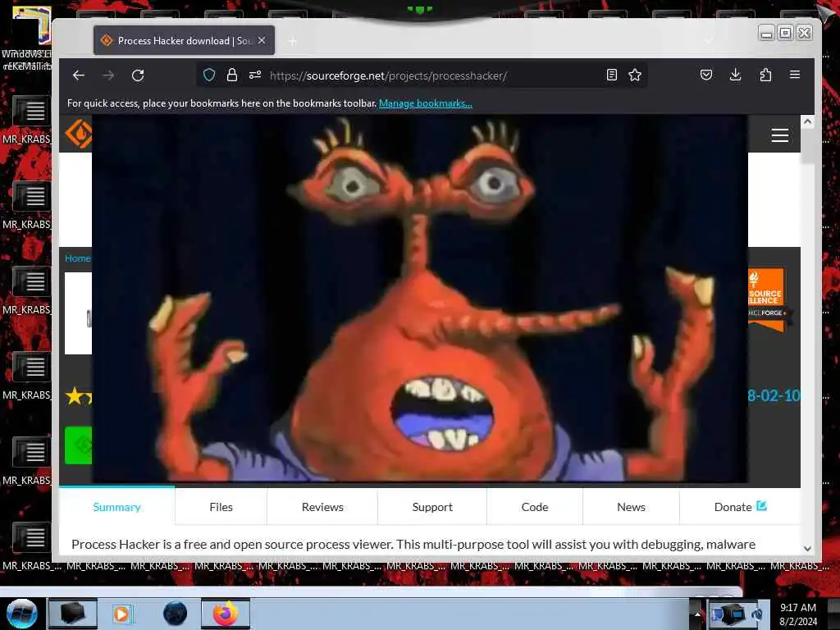
Task: Open the Firefox downloads panel
Action: coord(736,75)
